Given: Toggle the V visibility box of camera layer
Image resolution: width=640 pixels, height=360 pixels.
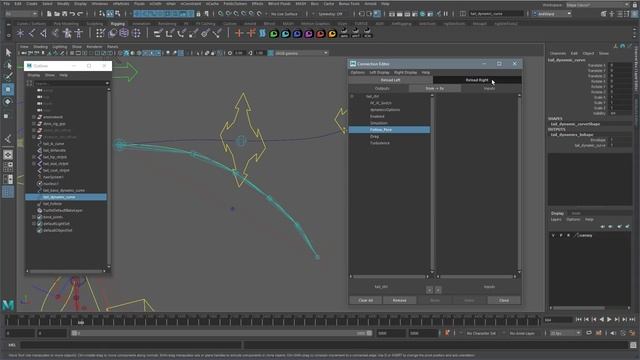Looking at the screenshot, I should tap(553, 236).
